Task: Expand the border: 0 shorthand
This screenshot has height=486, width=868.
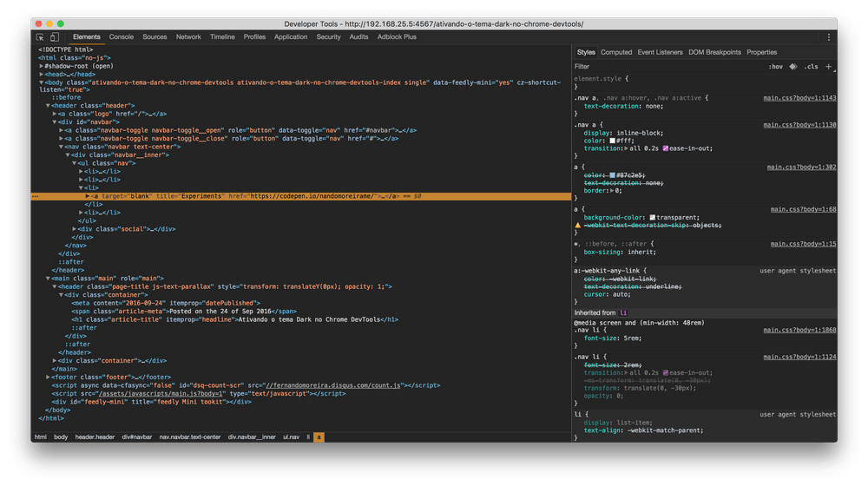Action: 612,190
